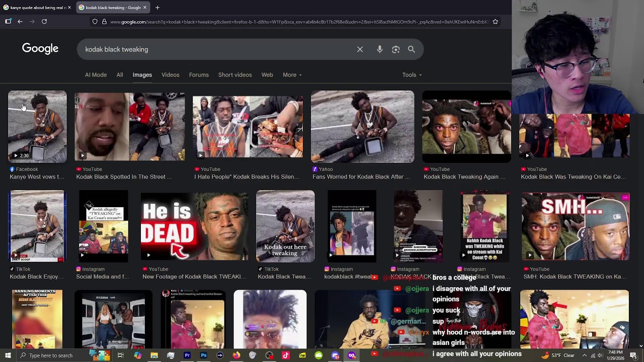Expand the Tools dropdown

click(412, 75)
